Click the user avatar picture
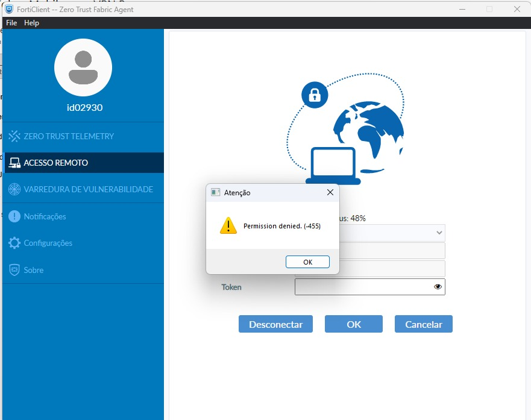The height and width of the screenshot is (420, 531). [x=83, y=67]
